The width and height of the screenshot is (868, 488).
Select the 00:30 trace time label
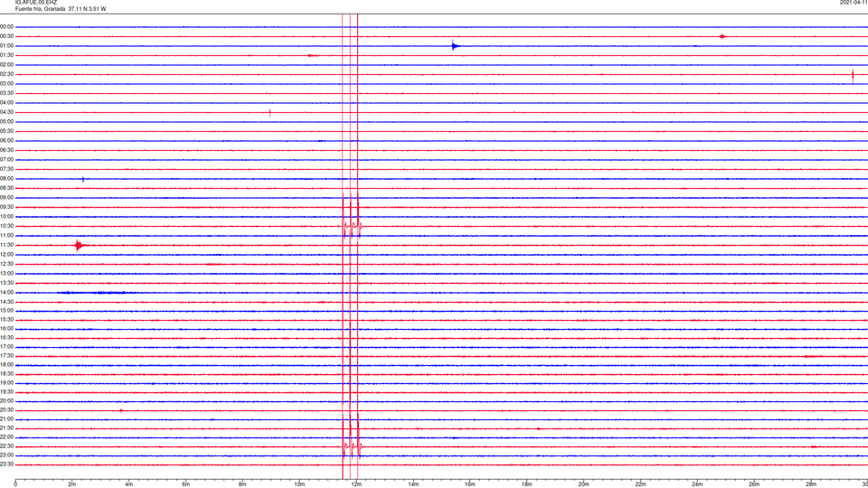tap(7, 36)
